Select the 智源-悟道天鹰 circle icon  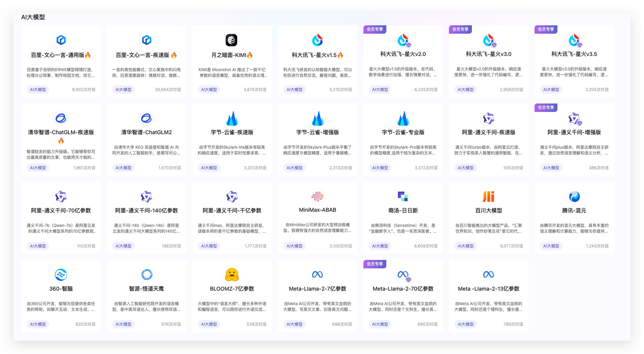[147, 275]
